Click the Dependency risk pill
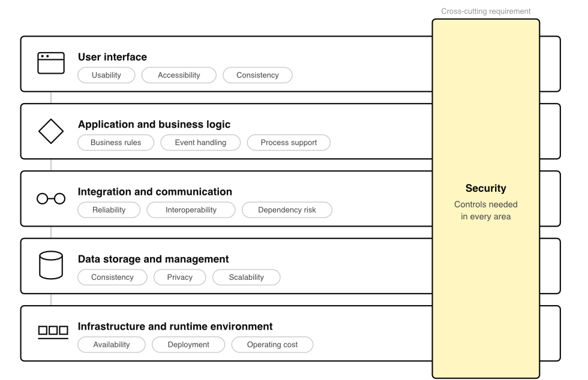Viewport: 588px width, 380px height. (287, 210)
